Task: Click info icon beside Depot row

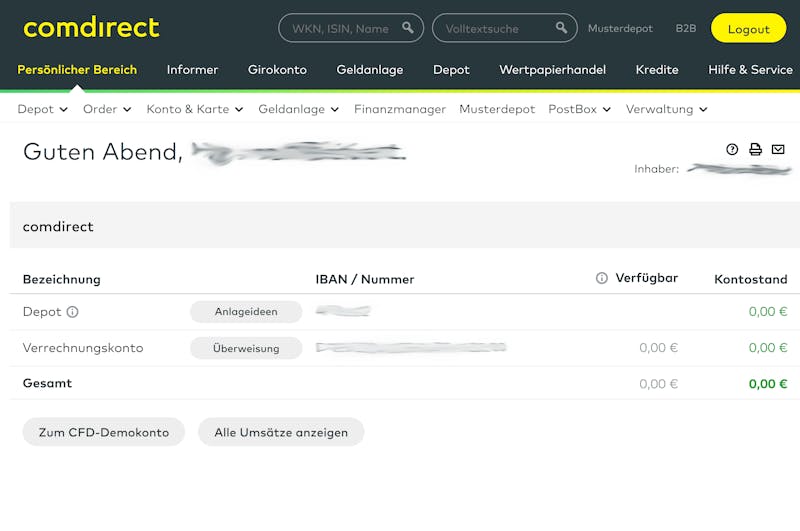Action: click(x=72, y=312)
